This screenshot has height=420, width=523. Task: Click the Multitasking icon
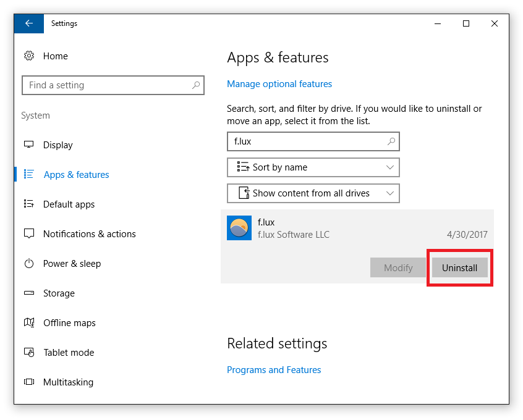click(x=29, y=382)
